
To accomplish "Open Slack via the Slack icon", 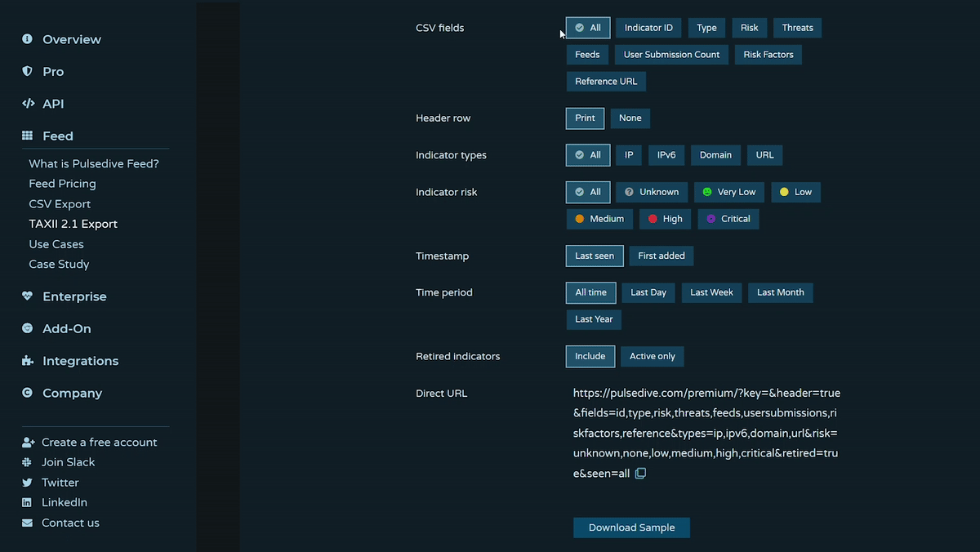I will pos(27,461).
